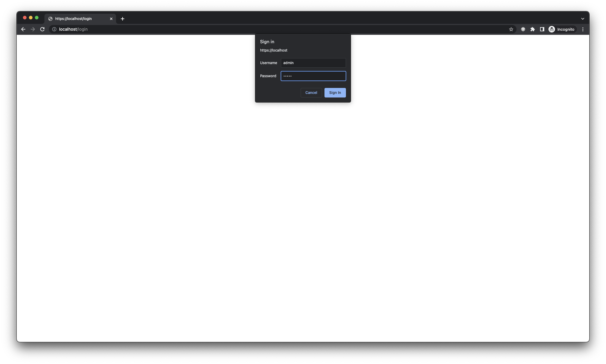Screen dimensions: 606x364
Task: Click the round extension icon beside star
Action: point(523,29)
